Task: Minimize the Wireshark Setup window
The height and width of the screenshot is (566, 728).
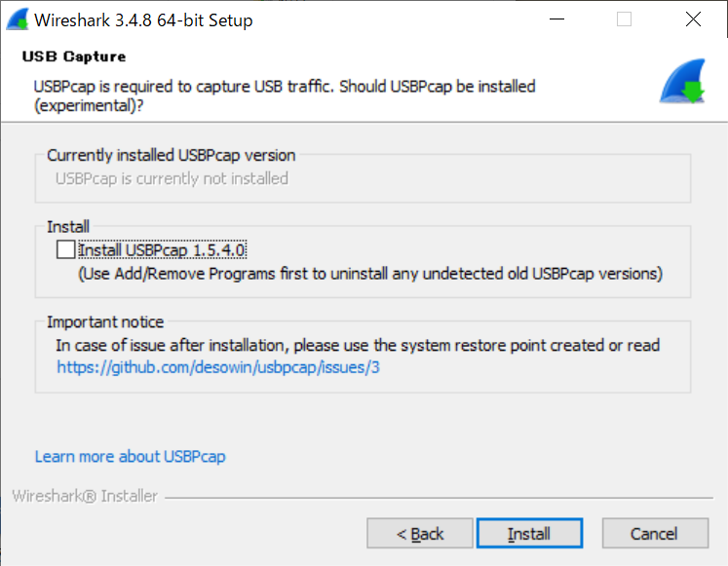Action: tap(556, 19)
